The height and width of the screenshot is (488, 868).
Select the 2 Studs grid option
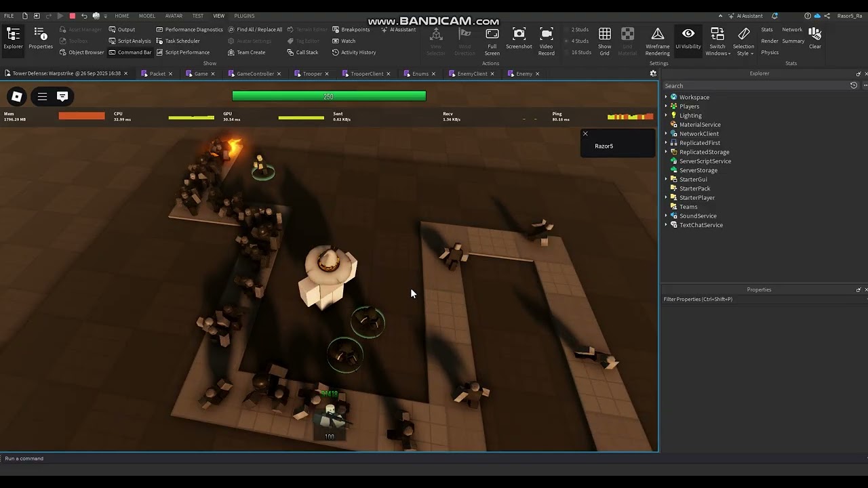[x=580, y=30]
